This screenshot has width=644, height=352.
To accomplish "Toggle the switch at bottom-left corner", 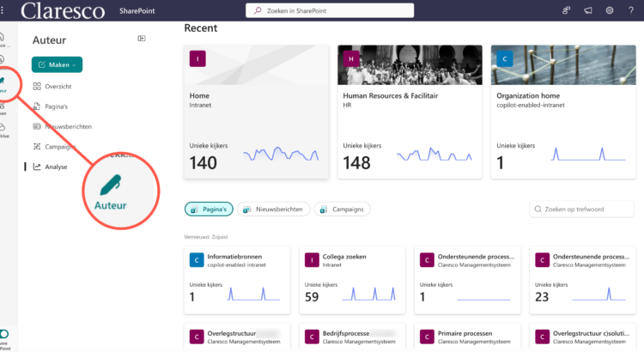I will (x=3, y=334).
